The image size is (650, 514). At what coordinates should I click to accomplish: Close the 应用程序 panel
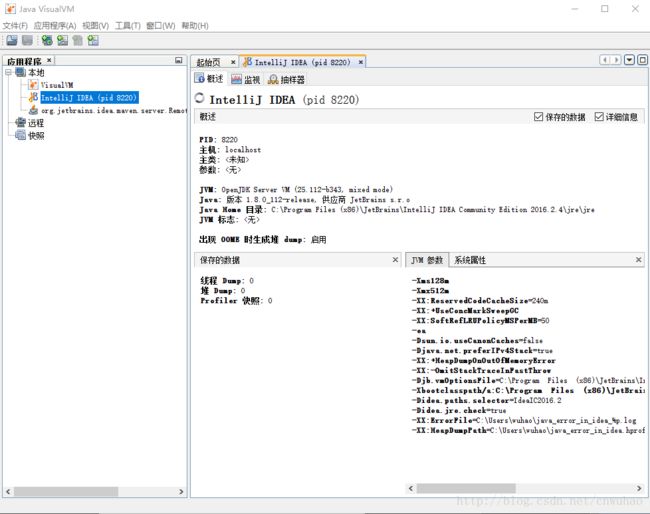tap(49, 60)
